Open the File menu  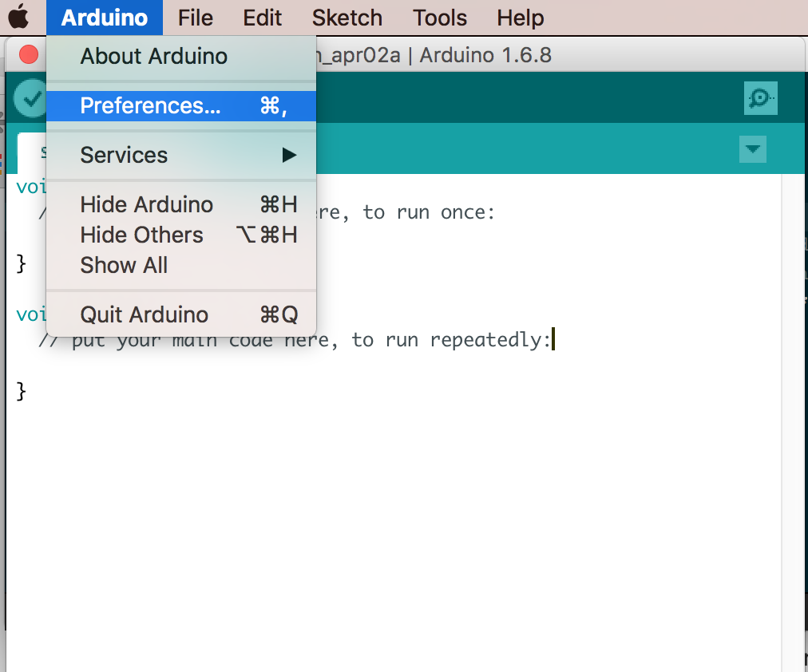click(x=196, y=18)
